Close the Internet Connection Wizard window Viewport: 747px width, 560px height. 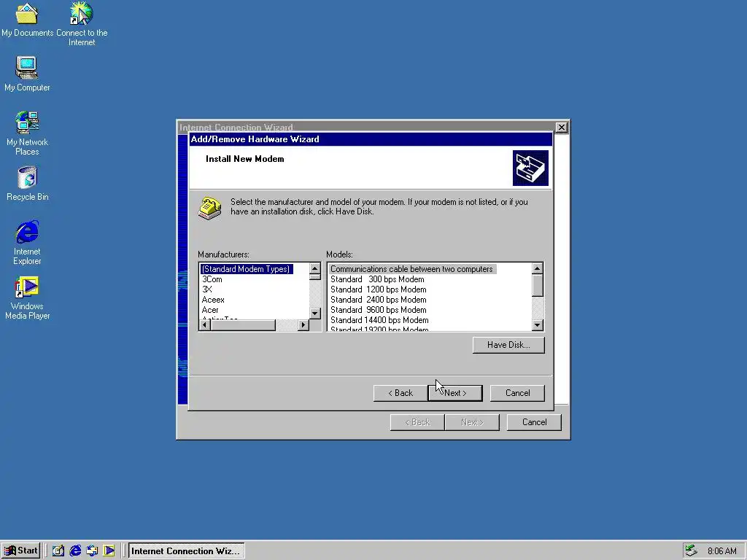pyautogui.click(x=562, y=127)
